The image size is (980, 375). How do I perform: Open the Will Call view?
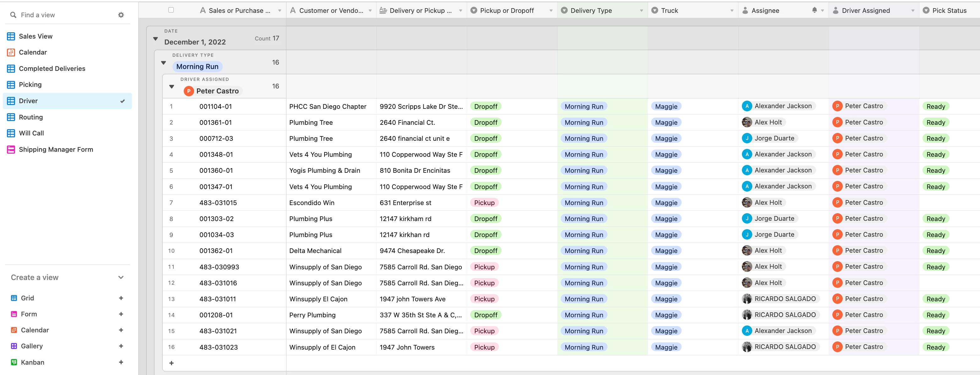pyautogui.click(x=31, y=133)
